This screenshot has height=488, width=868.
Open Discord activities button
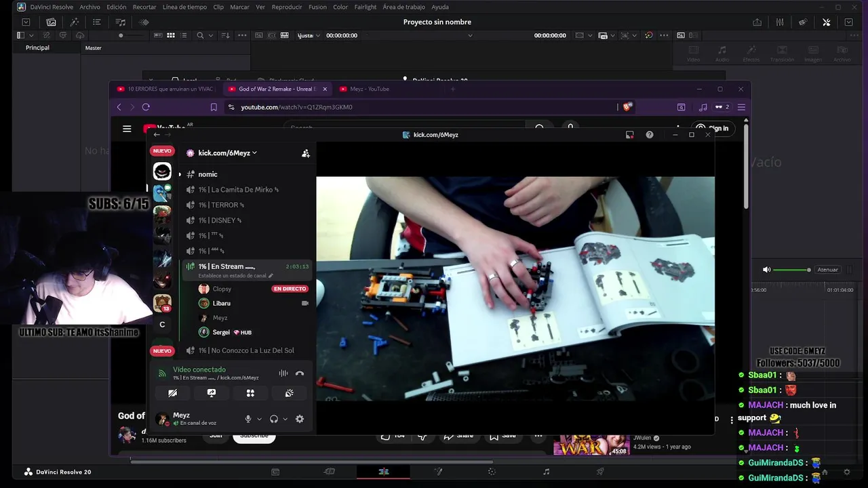click(250, 393)
